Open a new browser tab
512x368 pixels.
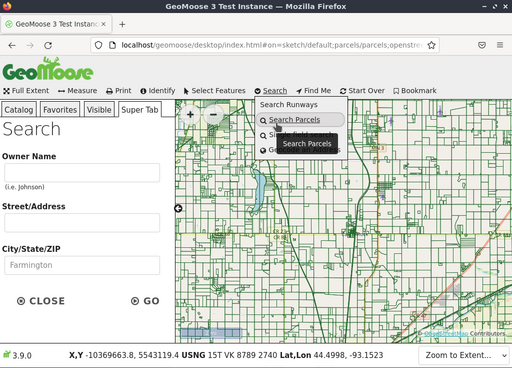coord(122,24)
